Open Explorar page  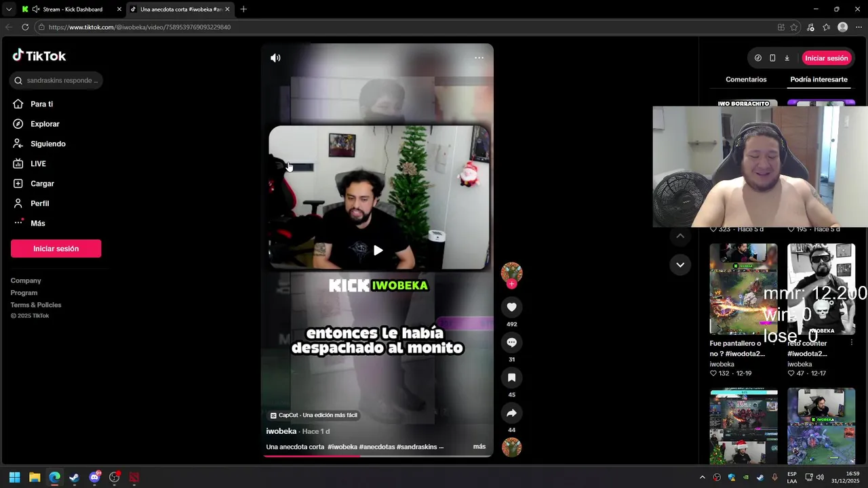pos(45,124)
